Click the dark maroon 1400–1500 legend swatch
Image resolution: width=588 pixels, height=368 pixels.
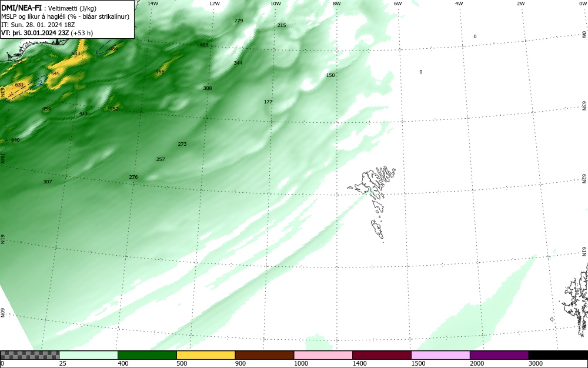point(382,355)
